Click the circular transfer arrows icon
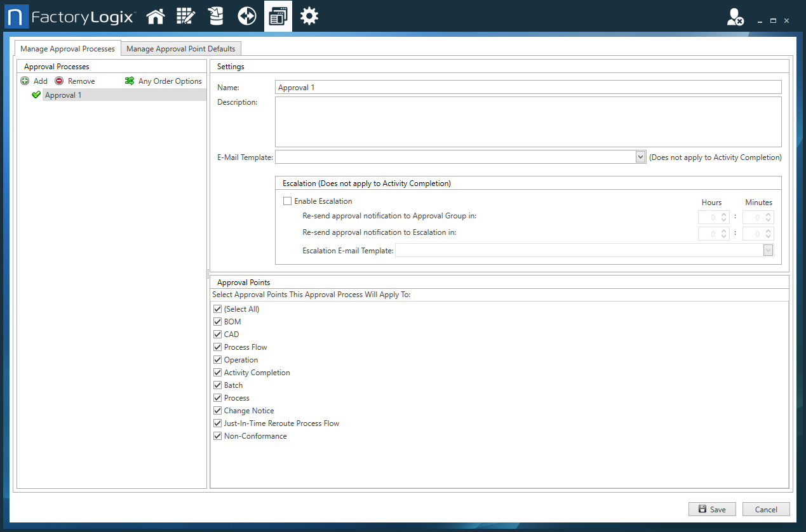Viewport: 806px width, 532px height. (246, 15)
